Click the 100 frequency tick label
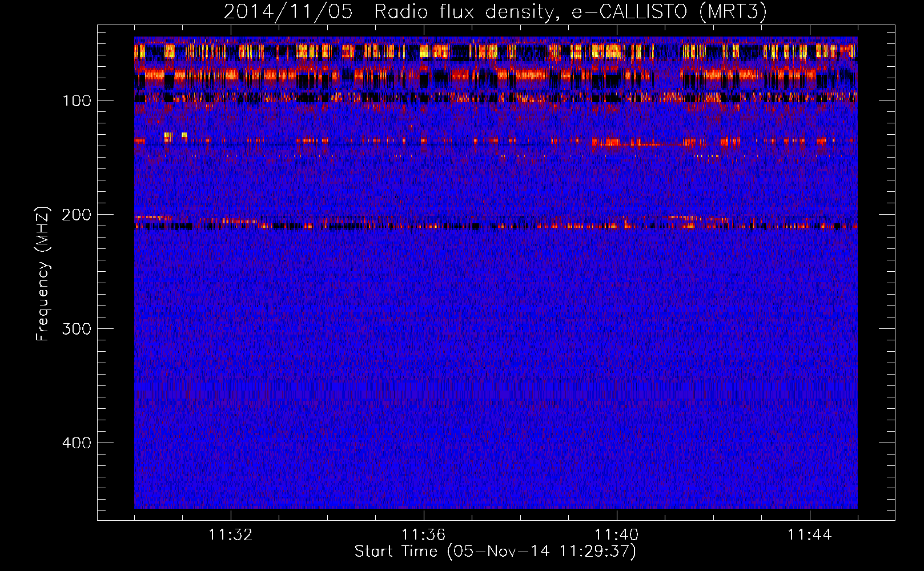 point(77,101)
